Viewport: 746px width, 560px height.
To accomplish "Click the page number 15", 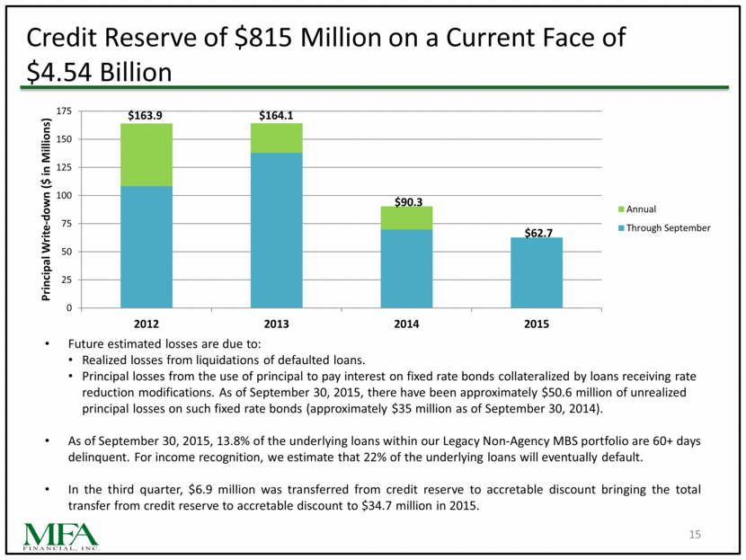I will pos(695,535).
